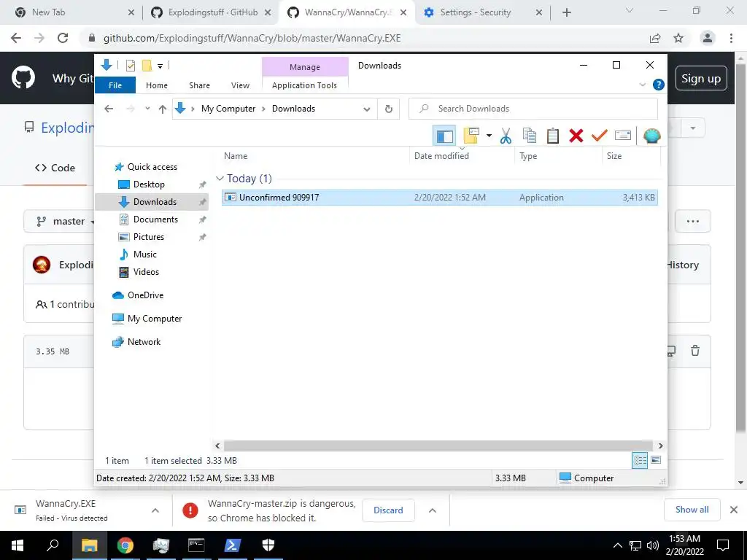Switch to Explodingstuff GitHub Chrome tab
The image size is (747, 560).
[211, 12]
